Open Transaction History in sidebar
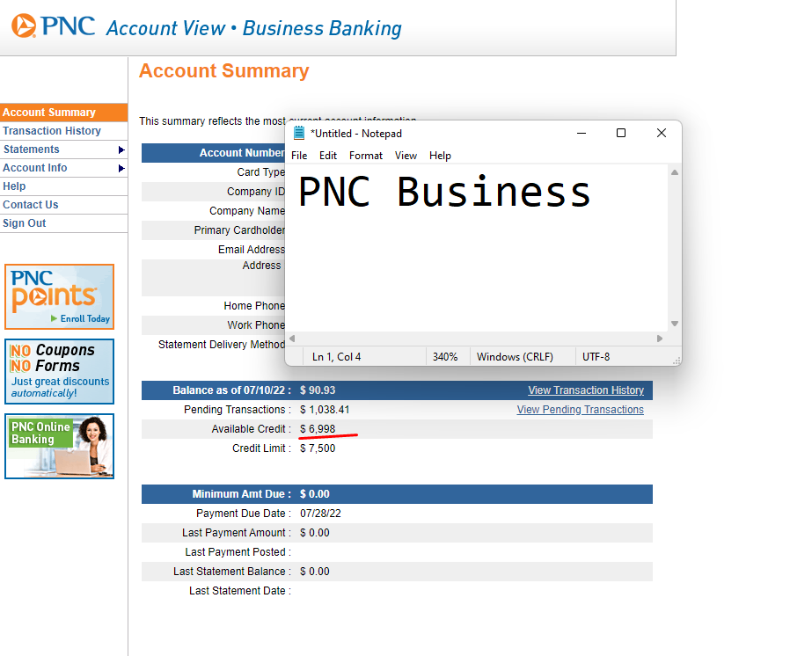The image size is (812, 656). click(63, 131)
